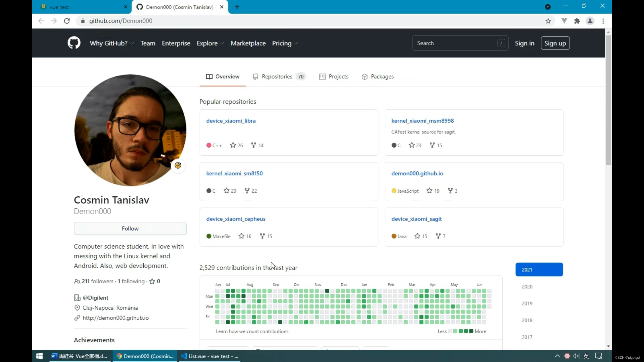Switch to the Packages tab
This screenshot has width=644, height=362.
pyautogui.click(x=378, y=77)
